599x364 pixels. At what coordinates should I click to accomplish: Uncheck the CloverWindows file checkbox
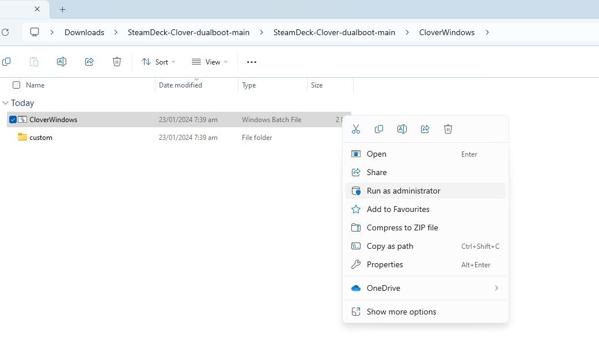tap(13, 120)
